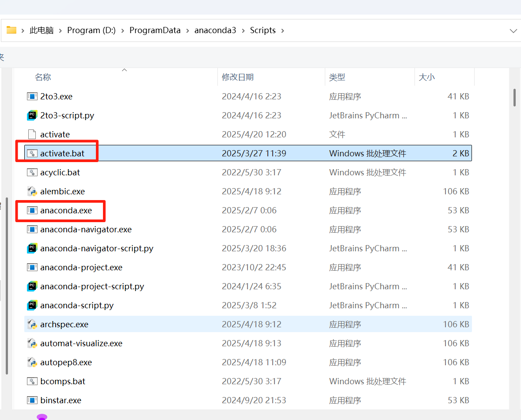
Task: Select the file name autopep8.exe
Action: (x=66, y=362)
